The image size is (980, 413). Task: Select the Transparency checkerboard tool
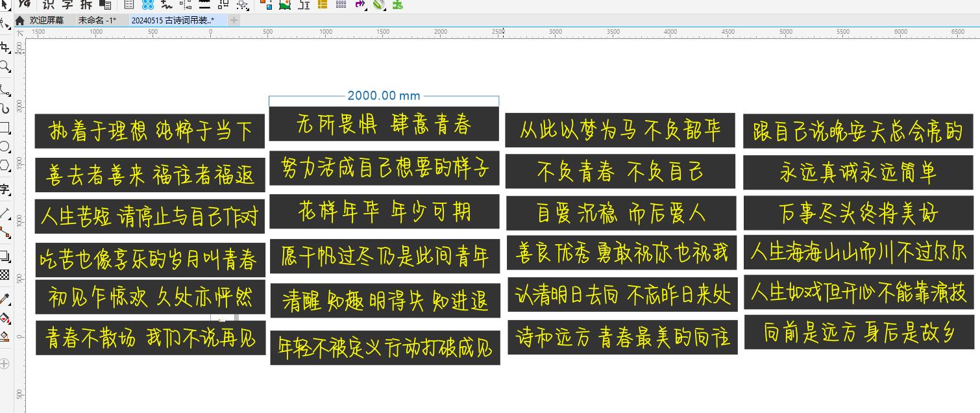point(5,275)
